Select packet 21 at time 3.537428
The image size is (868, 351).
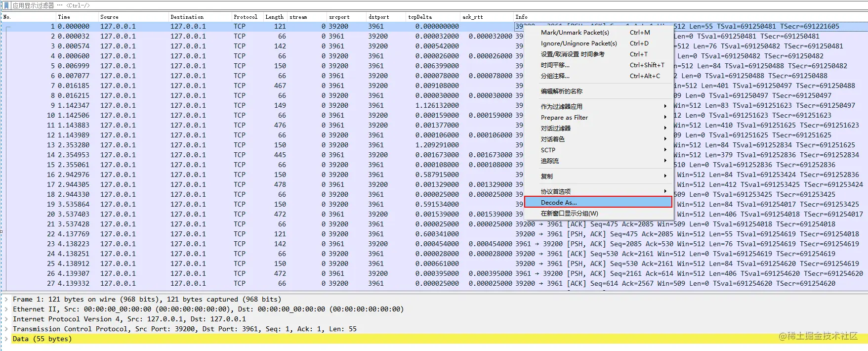[x=435, y=224]
